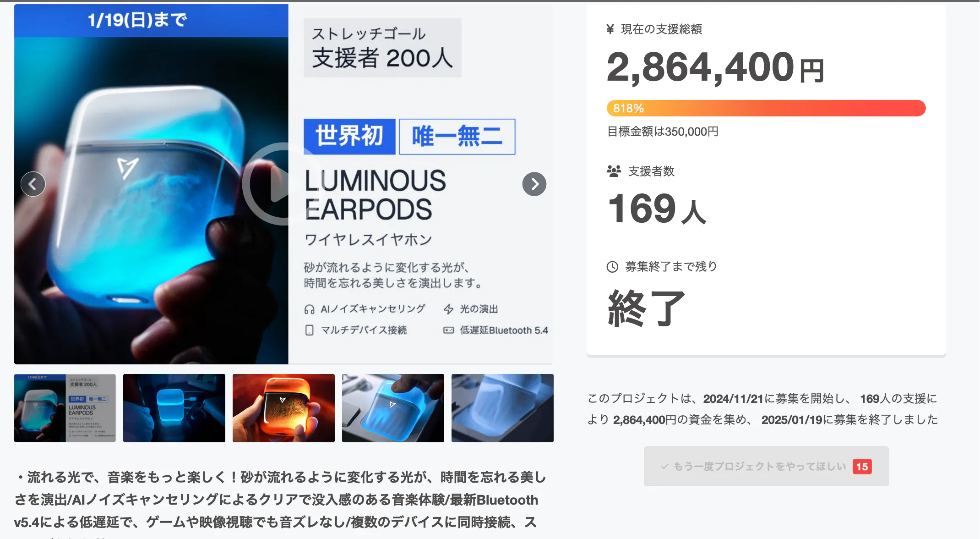Click the device icon beside マルチデバイス接続
Viewport: 980px width, 539px height.
point(310,330)
